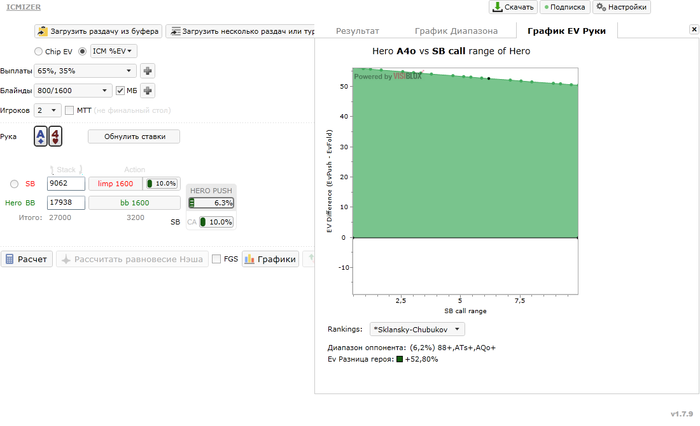The height and width of the screenshot is (426, 700).
Task: Open the Sklansky-Chubukov rankings dropdown
Action: tap(417, 330)
